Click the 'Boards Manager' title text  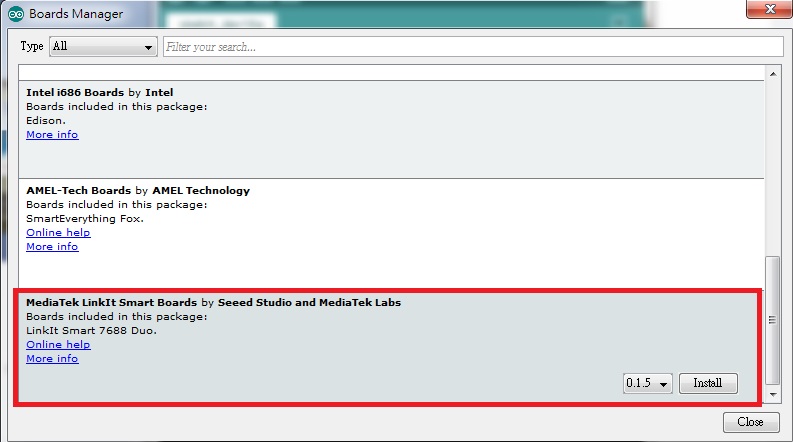click(76, 14)
